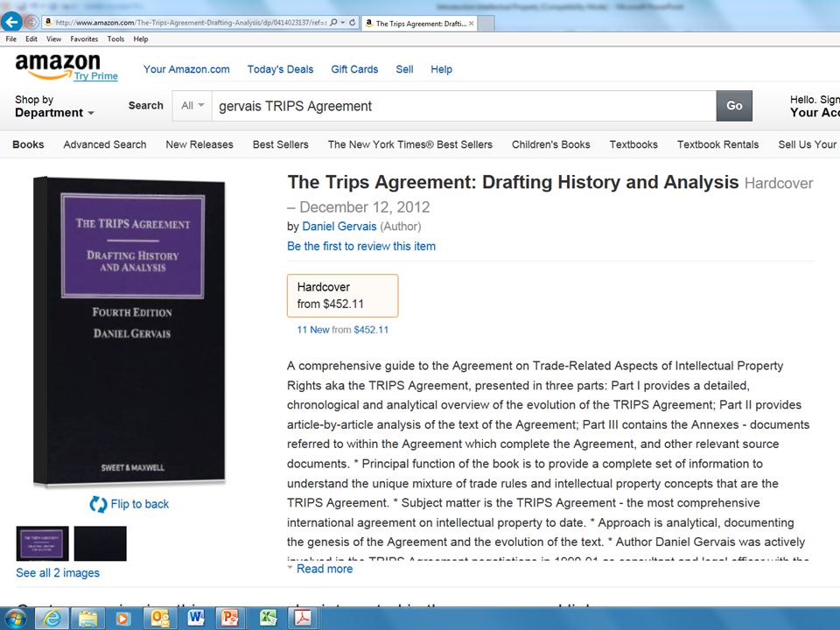Screen dimensions: 840x630
Task: Click the browser back arrow button
Action: pos(11,22)
